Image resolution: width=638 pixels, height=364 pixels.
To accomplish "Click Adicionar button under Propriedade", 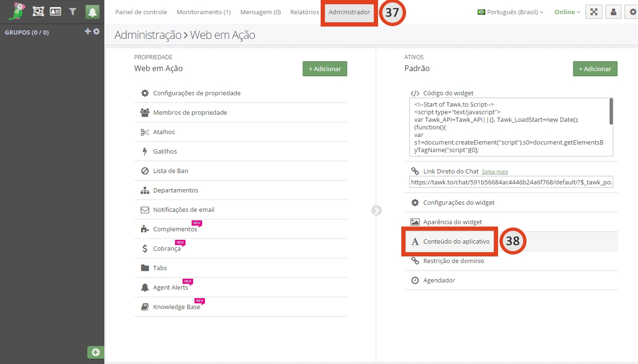I will point(325,69).
